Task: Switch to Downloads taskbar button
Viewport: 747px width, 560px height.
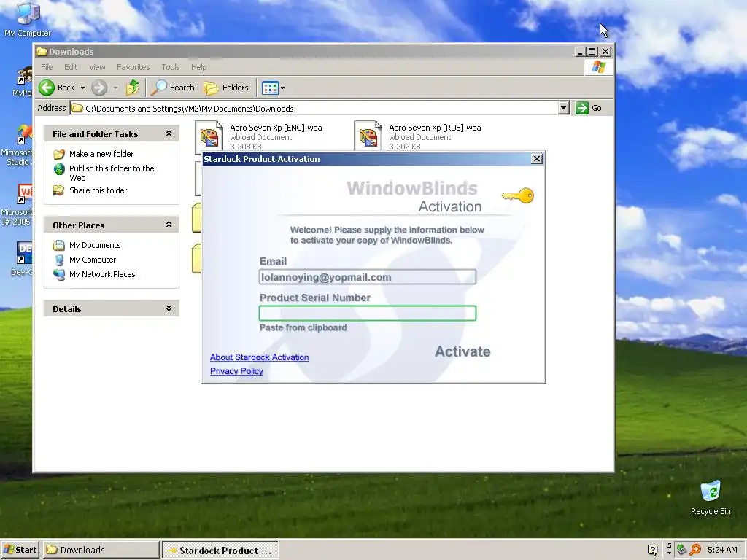Action: click(x=101, y=550)
